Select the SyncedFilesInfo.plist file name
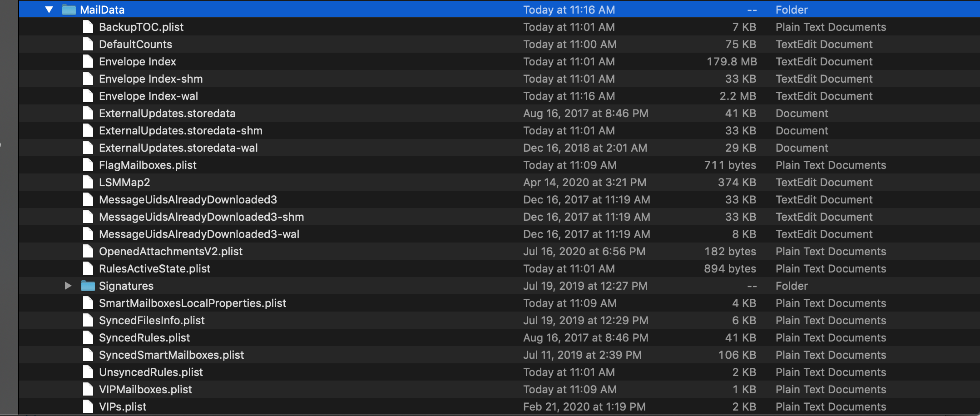Image resolution: width=980 pixels, height=416 pixels. click(152, 320)
